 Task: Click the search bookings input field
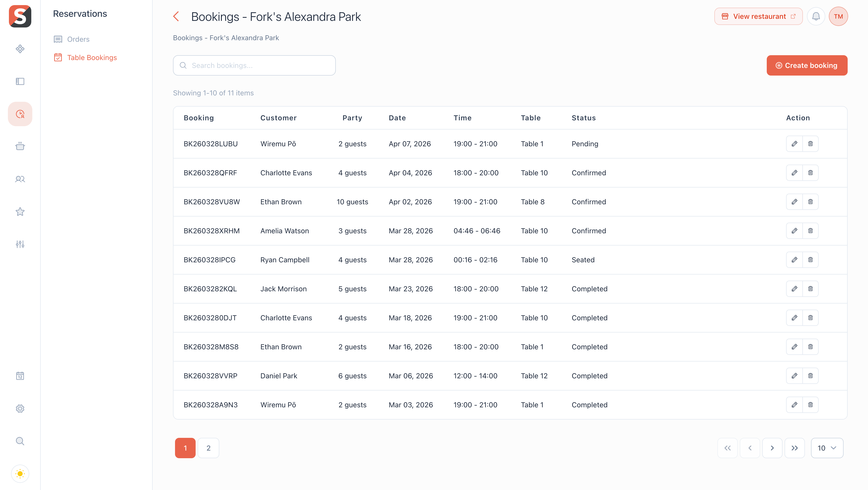click(x=254, y=65)
